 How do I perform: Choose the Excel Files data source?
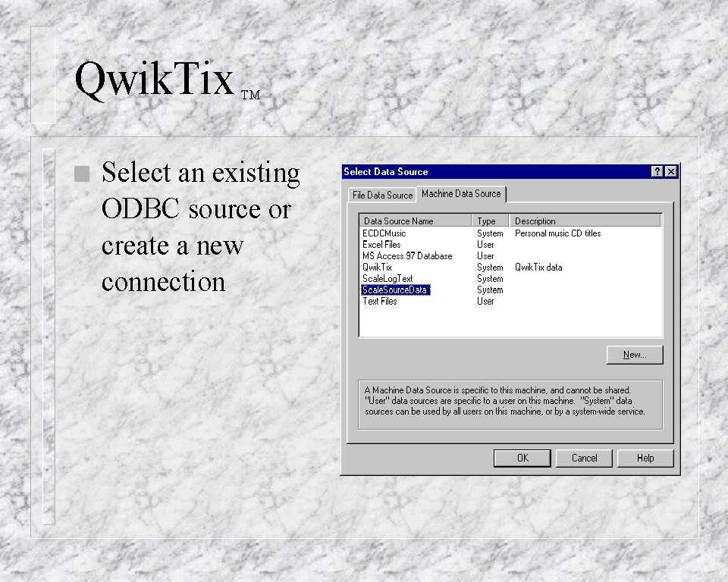[381, 245]
